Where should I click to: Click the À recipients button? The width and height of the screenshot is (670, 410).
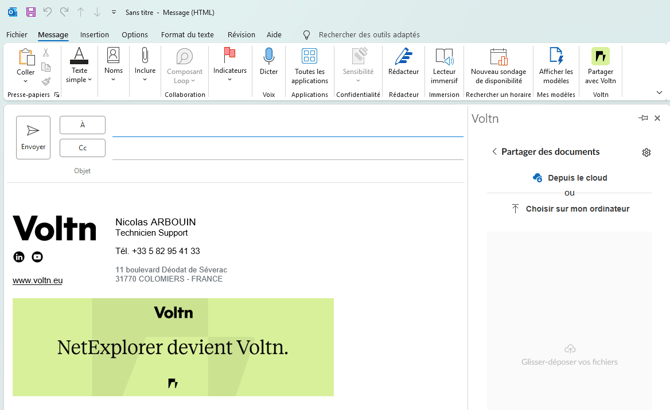click(82, 125)
